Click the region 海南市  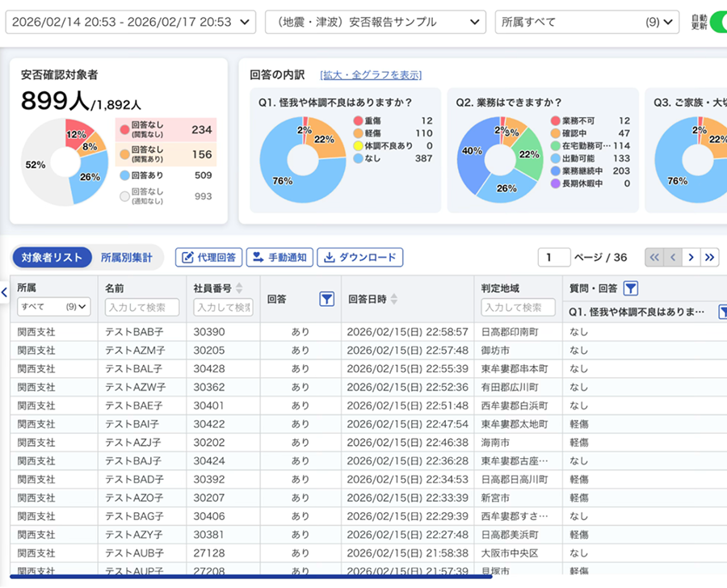pyautogui.click(x=495, y=443)
